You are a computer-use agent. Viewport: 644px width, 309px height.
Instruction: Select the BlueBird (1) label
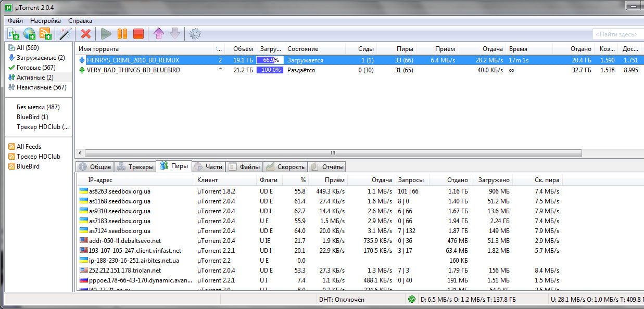click(x=32, y=117)
